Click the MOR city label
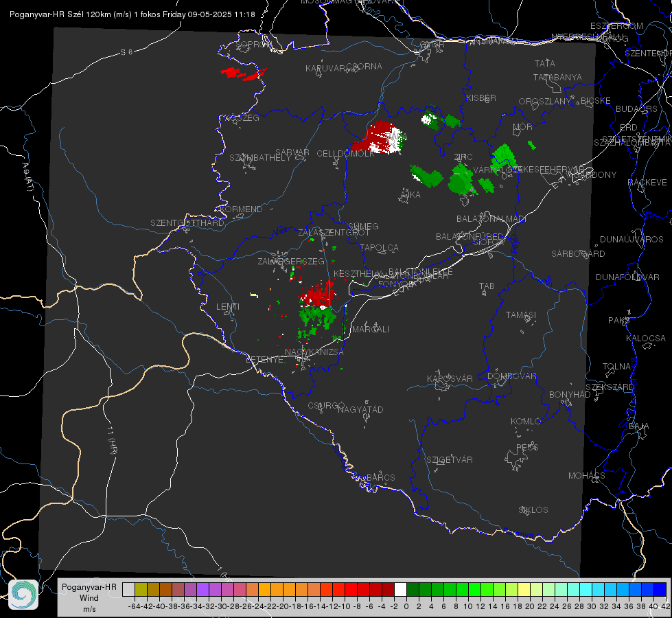 (x=522, y=127)
